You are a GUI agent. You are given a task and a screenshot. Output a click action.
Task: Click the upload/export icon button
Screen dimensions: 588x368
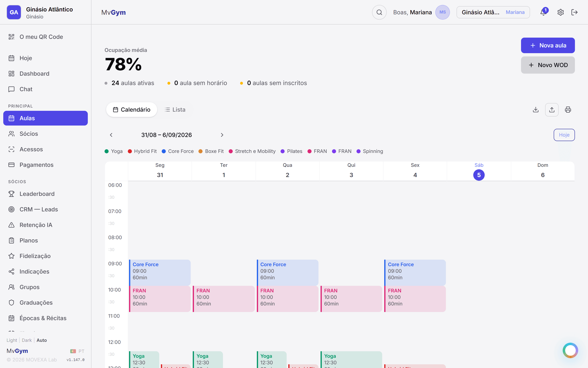[x=552, y=110]
